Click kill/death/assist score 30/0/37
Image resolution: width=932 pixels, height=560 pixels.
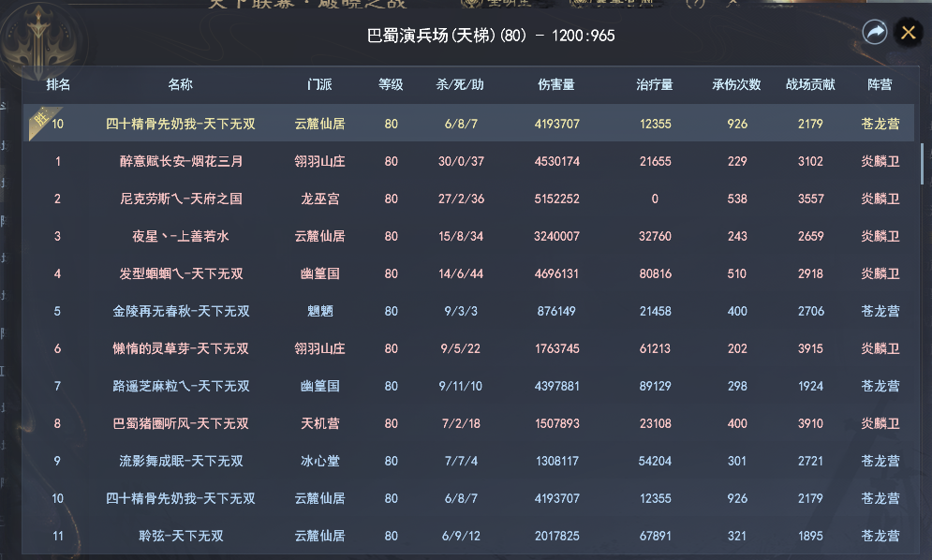461,161
